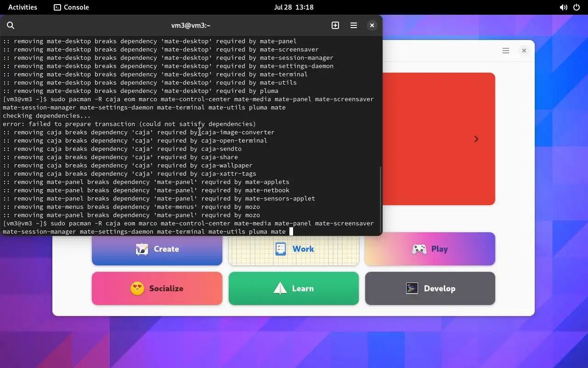
Task: Open the Work category
Action: [294, 249]
